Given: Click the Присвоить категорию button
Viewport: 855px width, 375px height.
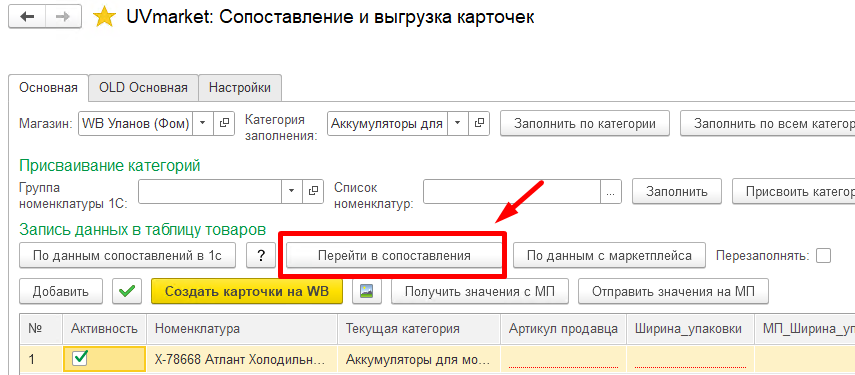Looking at the screenshot, I should click(793, 191).
